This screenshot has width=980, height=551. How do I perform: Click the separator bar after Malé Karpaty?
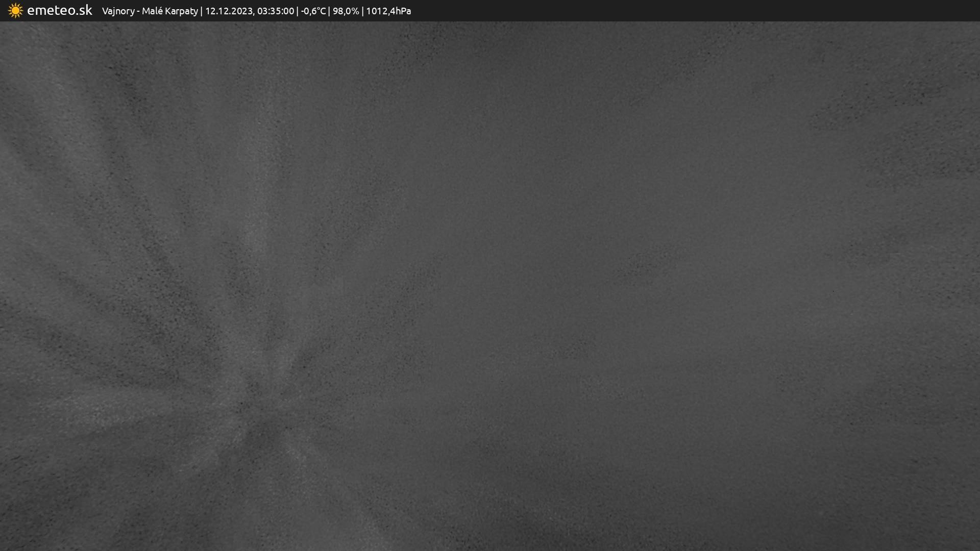202,11
